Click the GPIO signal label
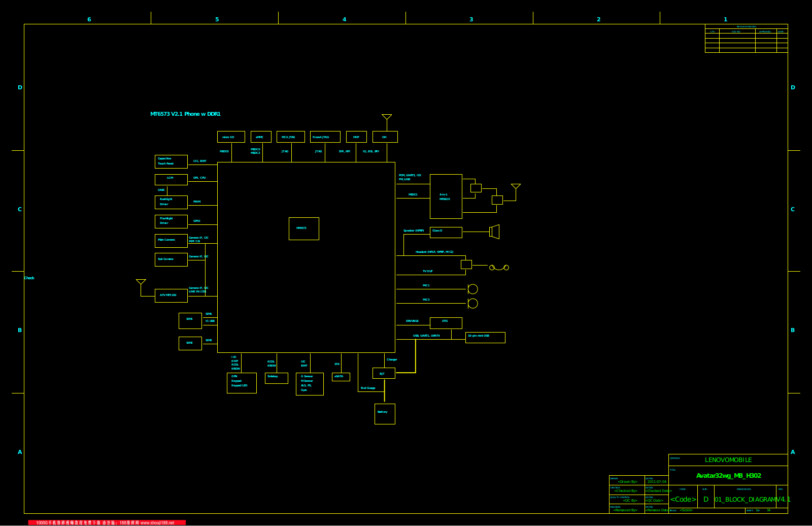This screenshot has width=812, height=526. click(x=197, y=221)
